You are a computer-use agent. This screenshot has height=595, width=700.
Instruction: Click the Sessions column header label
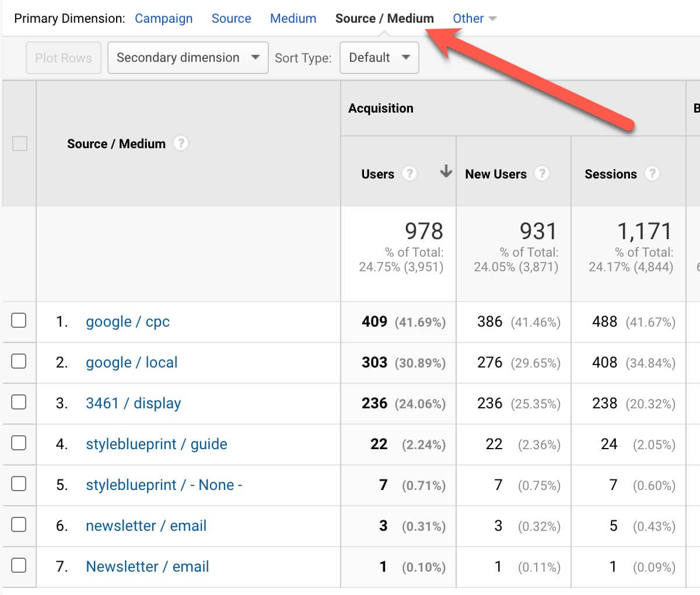611,174
